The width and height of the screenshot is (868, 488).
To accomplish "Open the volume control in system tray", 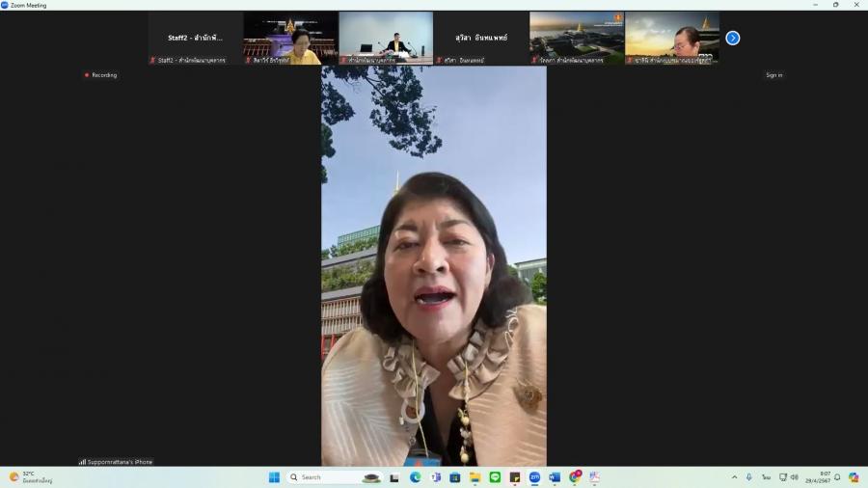I will [794, 477].
